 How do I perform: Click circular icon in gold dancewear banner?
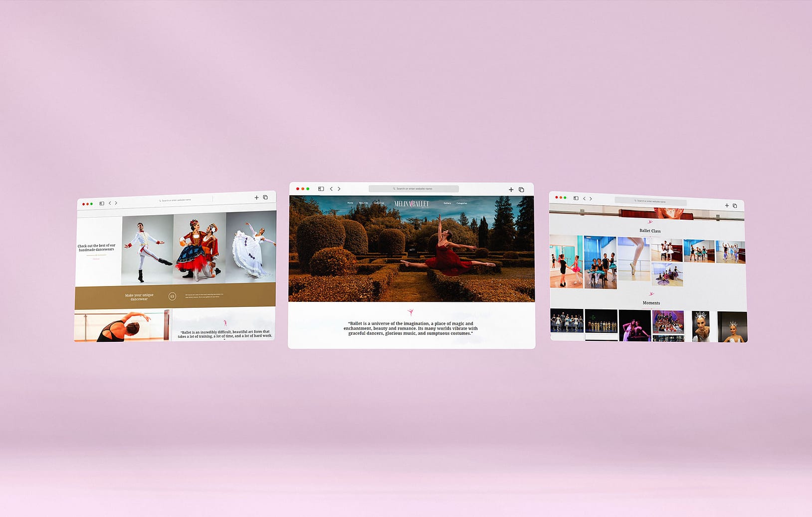(x=172, y=296)
